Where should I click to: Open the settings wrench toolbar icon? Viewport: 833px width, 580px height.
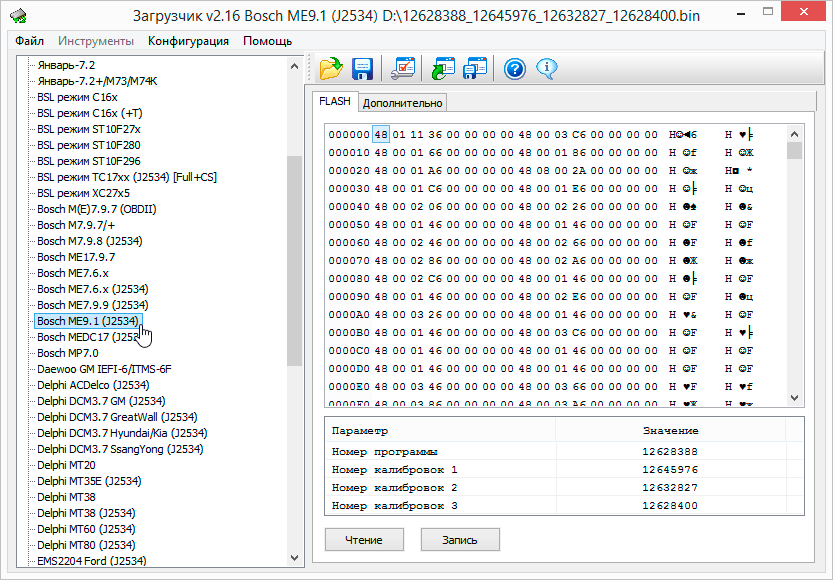405,69
